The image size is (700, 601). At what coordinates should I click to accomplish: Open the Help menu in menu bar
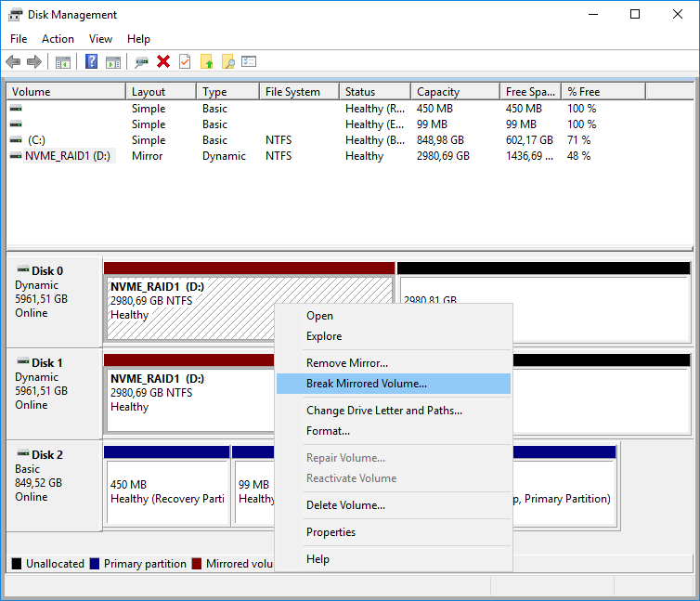(x=138, y=39)
